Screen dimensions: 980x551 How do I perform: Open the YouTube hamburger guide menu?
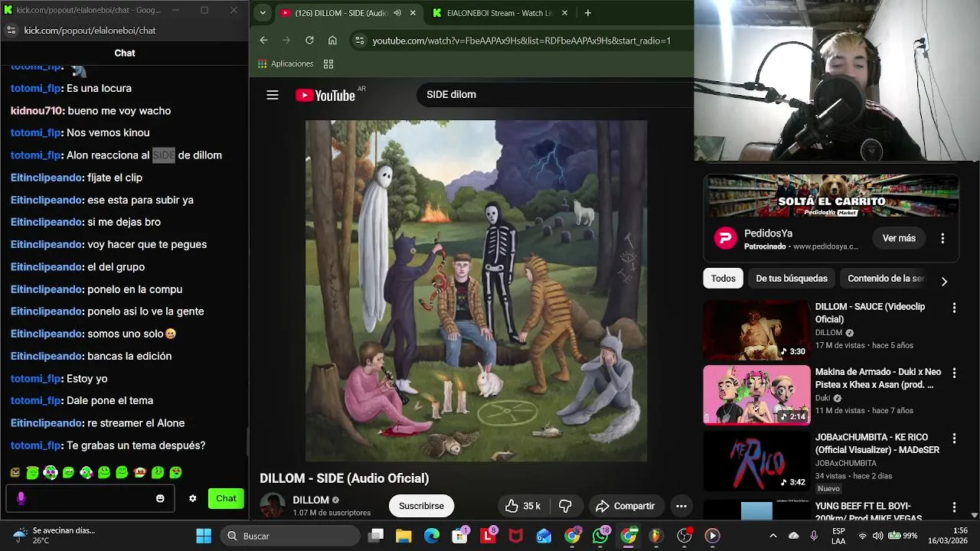coord(273,95)
